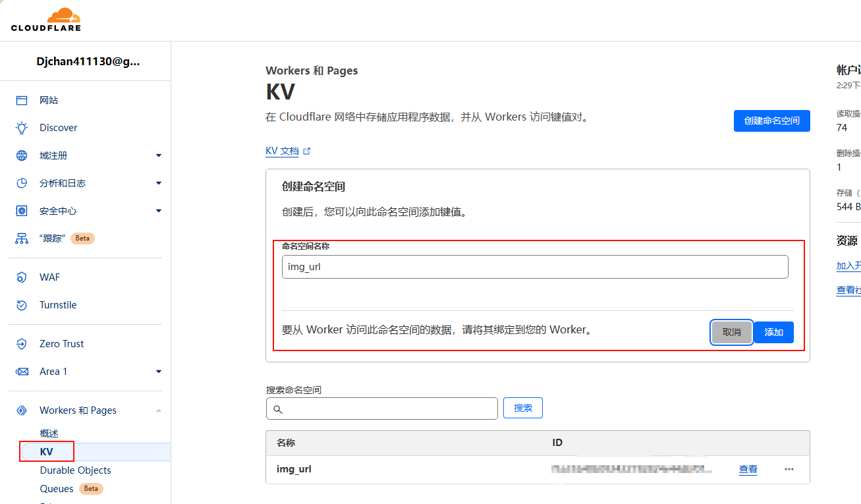Click the 加入开 link in right panel
The width and height of the screenshot is (861, 504).
848,266
